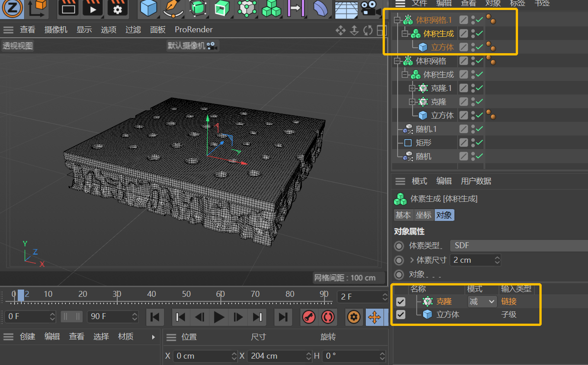Screen dimensions: 588x365
Task: Click the 体素尺寸 2 cm input field
Action: [475, 260]
